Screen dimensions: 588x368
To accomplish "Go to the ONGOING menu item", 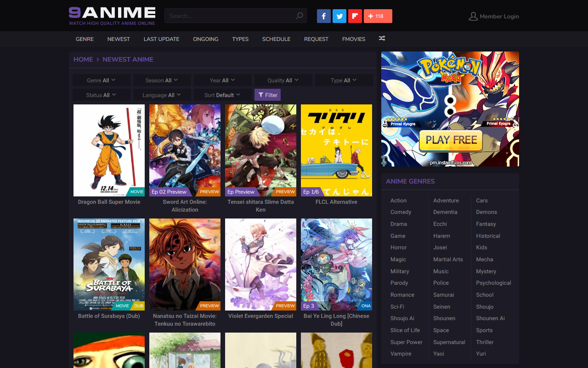I will point(206,39).
